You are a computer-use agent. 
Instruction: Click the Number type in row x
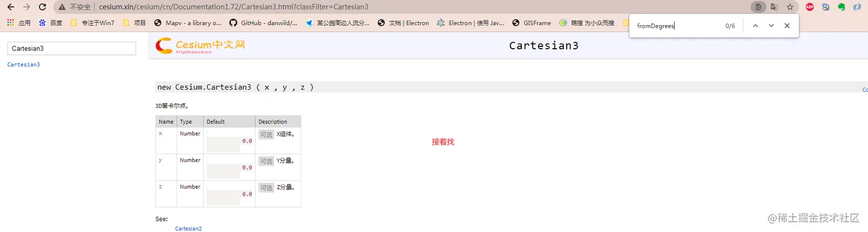[x=190, y=133]
